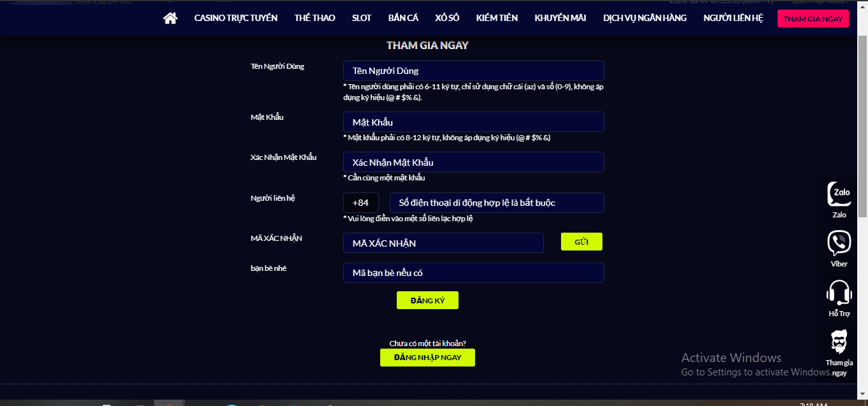Open XỔ SỐ lottery menu
868x406 pixels.
pos(447,18)
